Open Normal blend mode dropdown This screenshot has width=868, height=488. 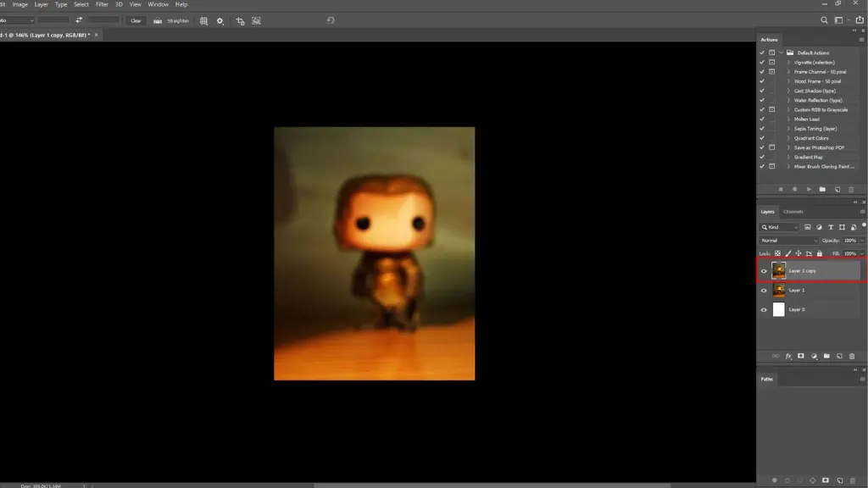click(x=789, y=241)
